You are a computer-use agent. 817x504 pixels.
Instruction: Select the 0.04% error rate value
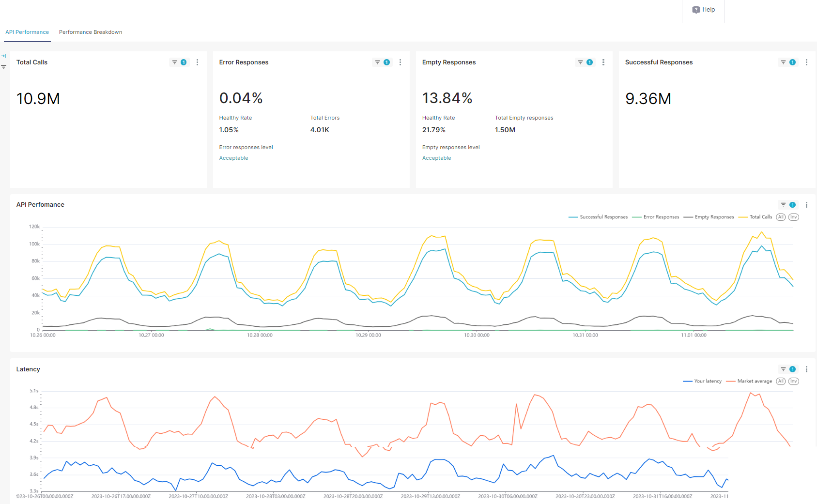[241, 98]
